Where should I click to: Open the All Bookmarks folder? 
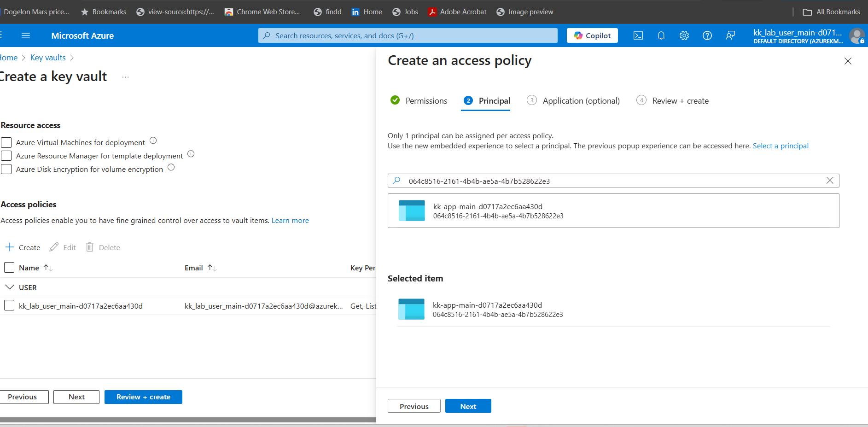(831, 12)
